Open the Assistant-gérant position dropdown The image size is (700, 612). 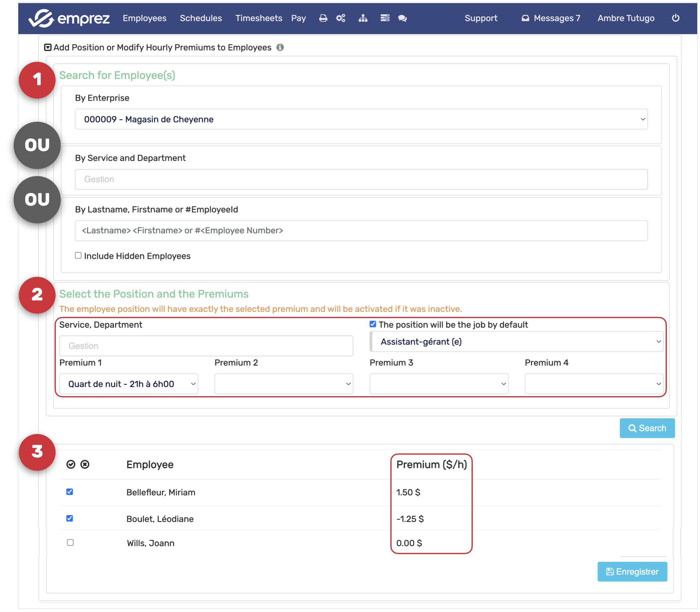click(x=517, y=342)
